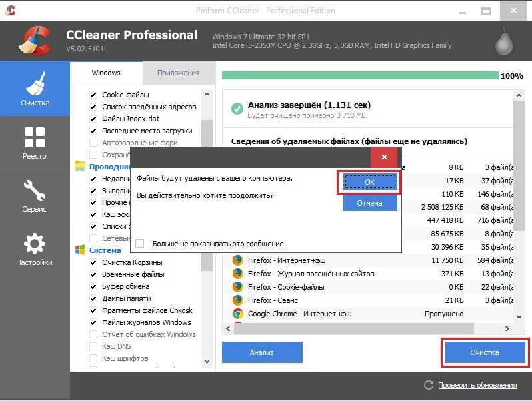Click the Проводник category heading

[x=109, y=167]
